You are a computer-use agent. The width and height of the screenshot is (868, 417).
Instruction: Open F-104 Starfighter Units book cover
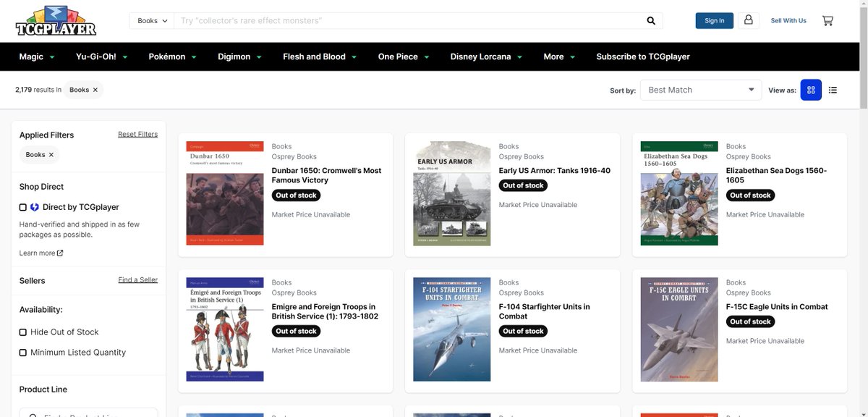[452, 329]
